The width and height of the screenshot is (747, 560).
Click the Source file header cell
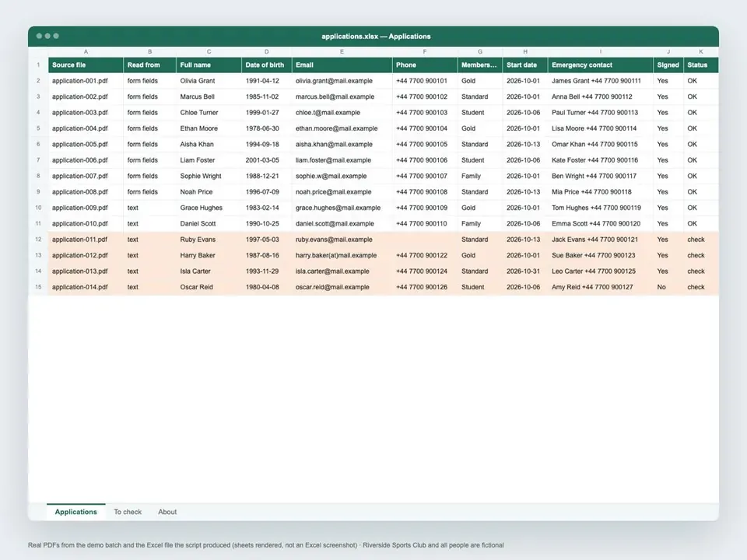pos(86,65)
